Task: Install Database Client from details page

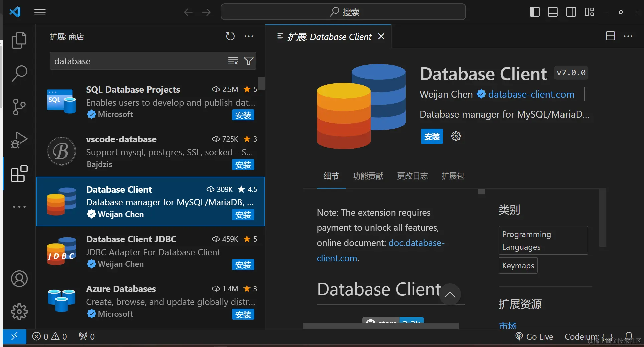Action: (x=432, y=136)
